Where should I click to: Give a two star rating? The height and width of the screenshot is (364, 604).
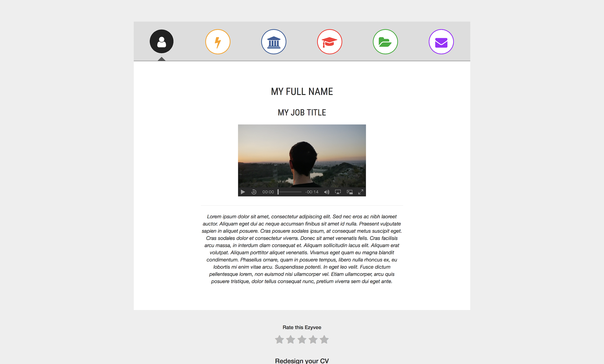point(291,340)
